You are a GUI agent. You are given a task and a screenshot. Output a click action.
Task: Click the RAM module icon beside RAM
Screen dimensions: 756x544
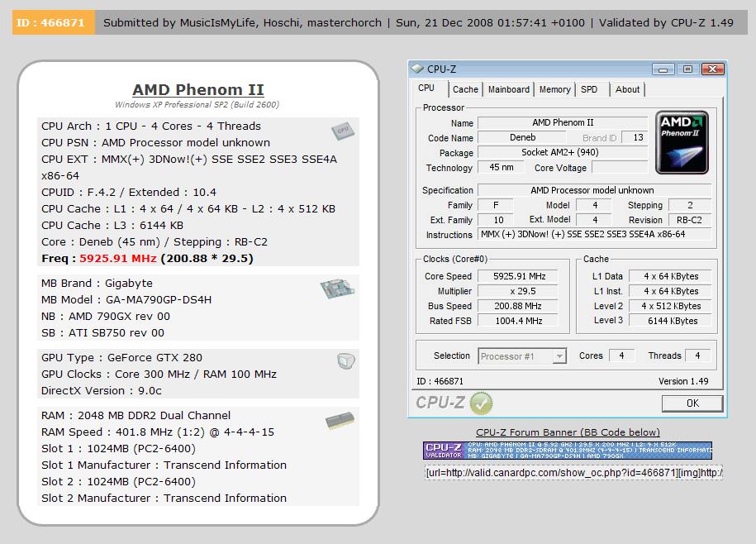pyautogui.click(x=340, y=420)
